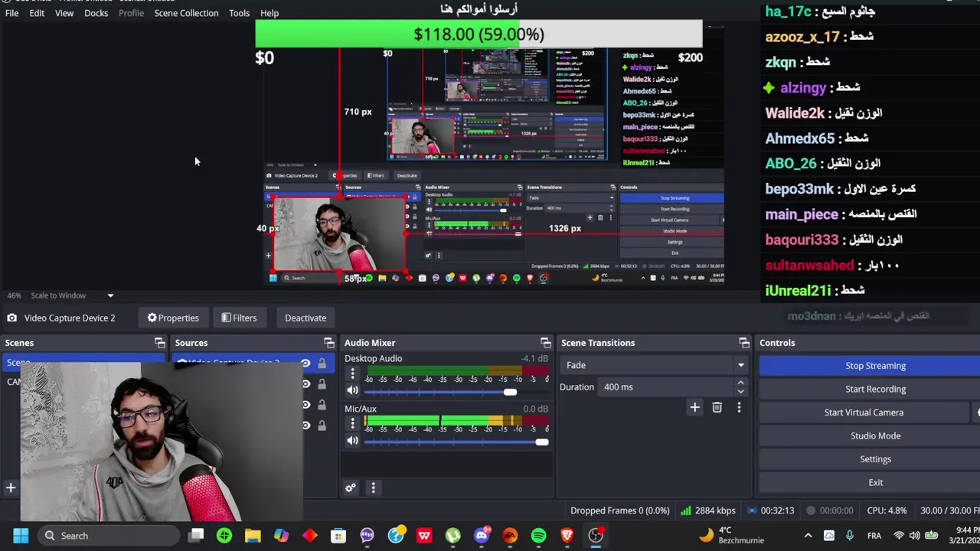Add a new scene with plus icon

[x=11, y=487]
